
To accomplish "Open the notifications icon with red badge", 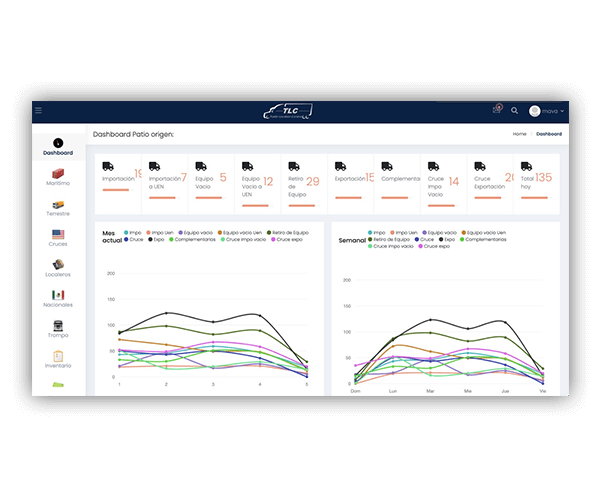I will click(x=496, y=110).
